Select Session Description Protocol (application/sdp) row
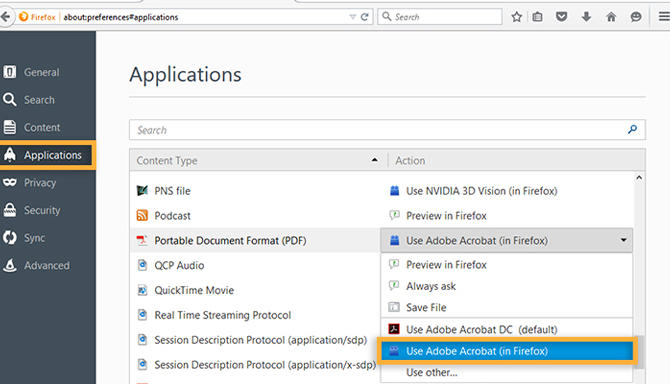The height and width of the screenshot is (384, 670). (x=255, y=340)
